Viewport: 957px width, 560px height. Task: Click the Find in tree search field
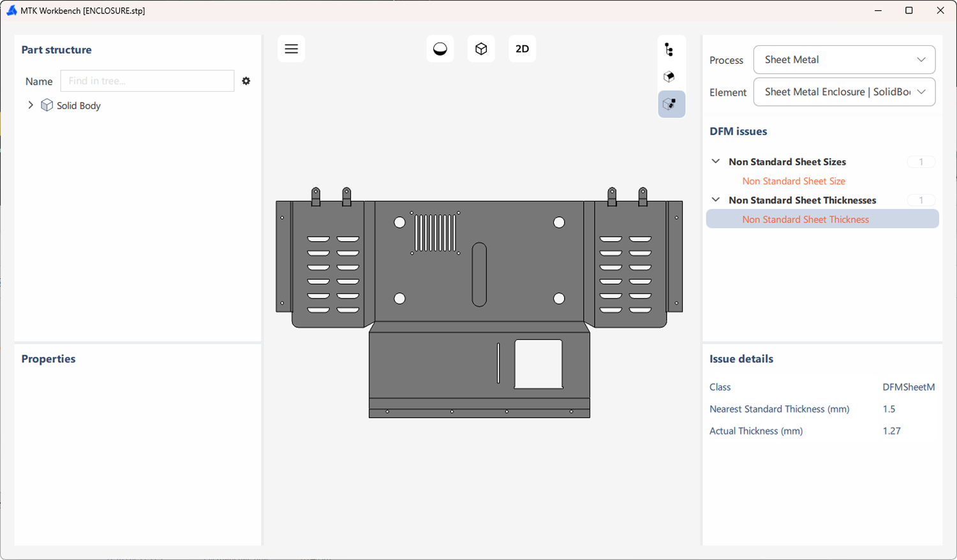147,81
